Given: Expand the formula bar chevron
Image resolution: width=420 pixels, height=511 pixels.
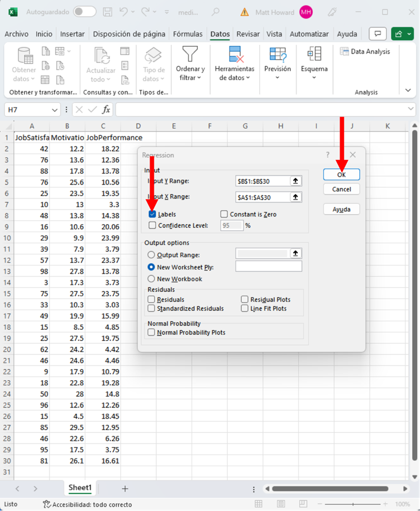Looking at the screenshot, I should pos(411,110).
